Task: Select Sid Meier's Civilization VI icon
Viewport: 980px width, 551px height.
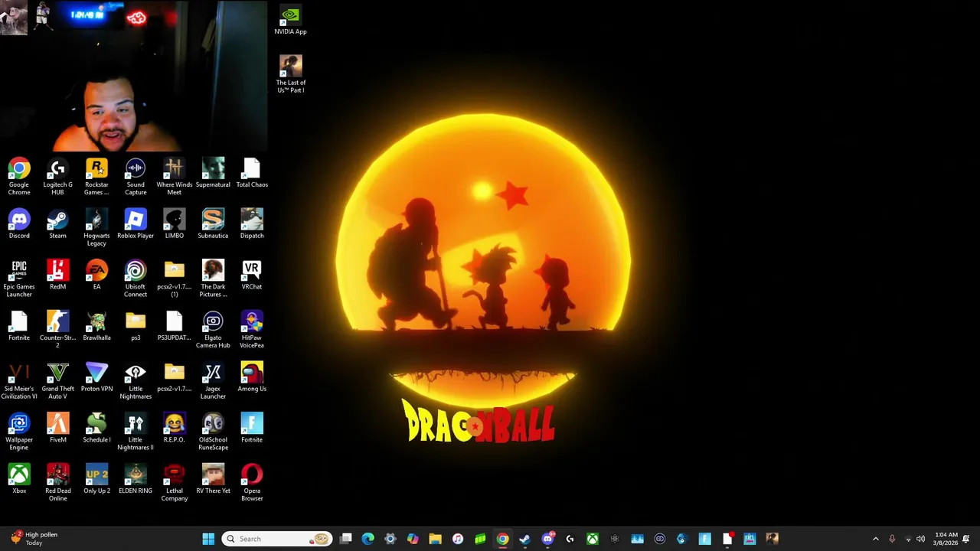Action: (x=19, y=381)
